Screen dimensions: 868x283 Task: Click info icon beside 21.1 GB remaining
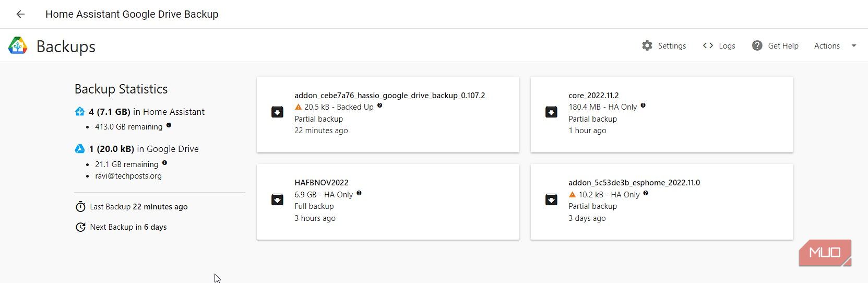click(164, 163)
